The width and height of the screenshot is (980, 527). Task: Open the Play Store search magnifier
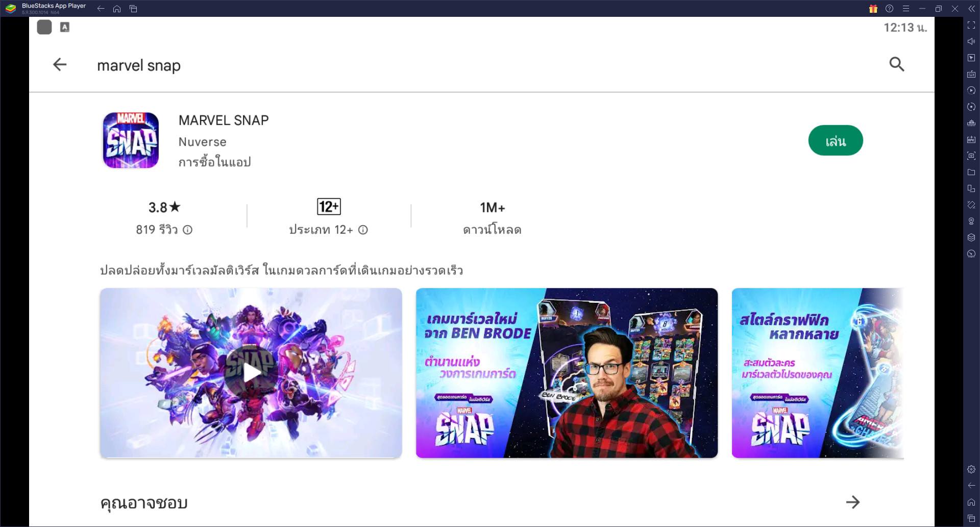pos(896,64)
